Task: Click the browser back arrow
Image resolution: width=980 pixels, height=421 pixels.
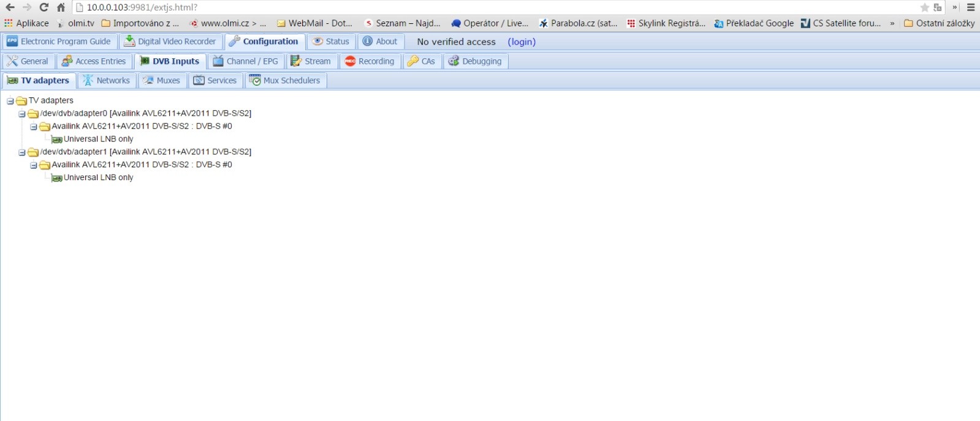Action: [x=10, y=7]
